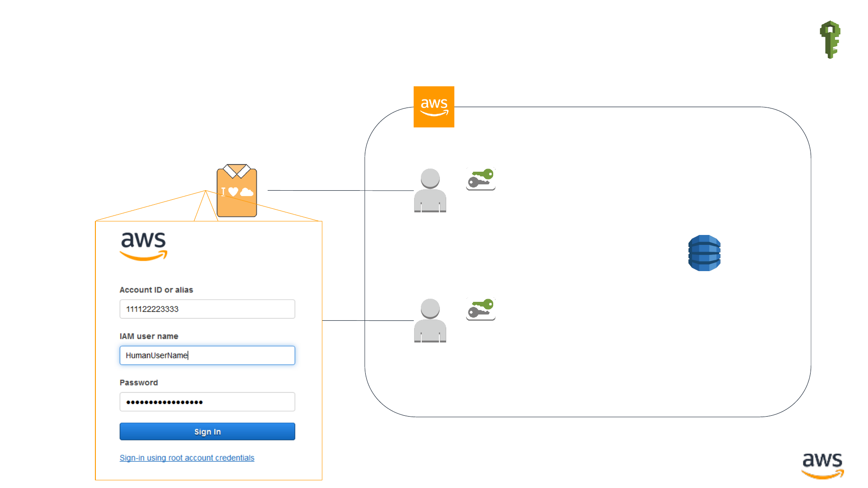This screenshot has height=488, width=868.
Task: Focus the IAM user name field
Action: [208, 356]
